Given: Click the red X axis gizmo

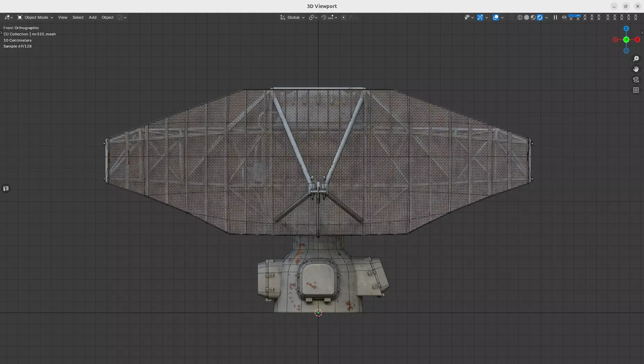Looking at the screenshot, I should [x=637, y=40].
